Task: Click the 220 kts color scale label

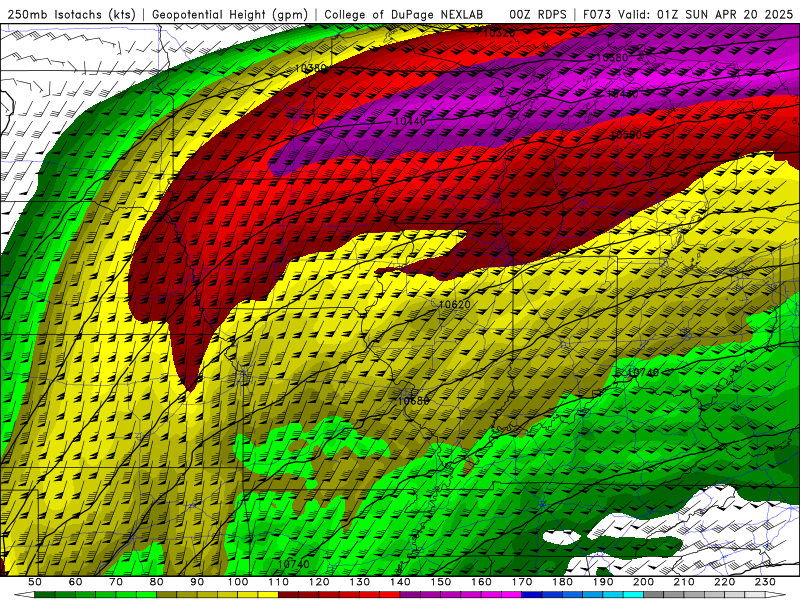Action: (x=724, y=582)
